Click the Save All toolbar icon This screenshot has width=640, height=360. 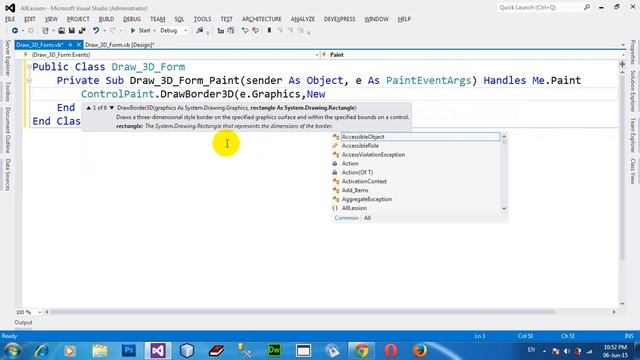(82, 31)
